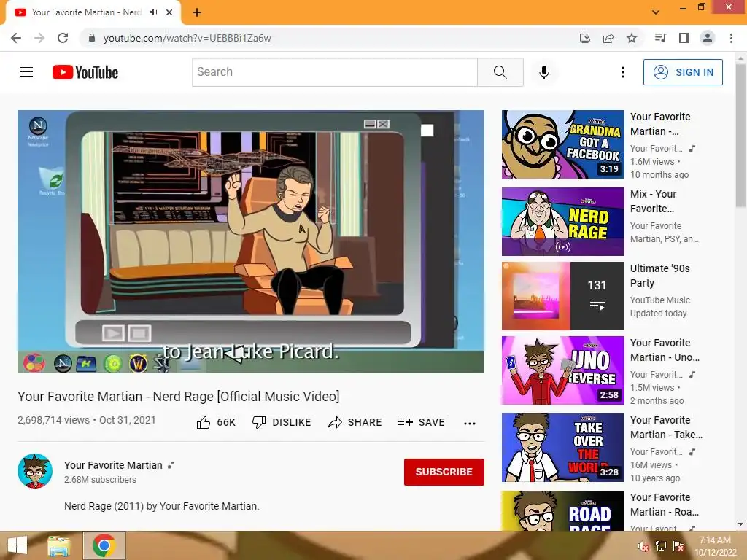Viewport: 747px width, 560px height.
Task: Share this page from address bar
Action: point(608,38)
